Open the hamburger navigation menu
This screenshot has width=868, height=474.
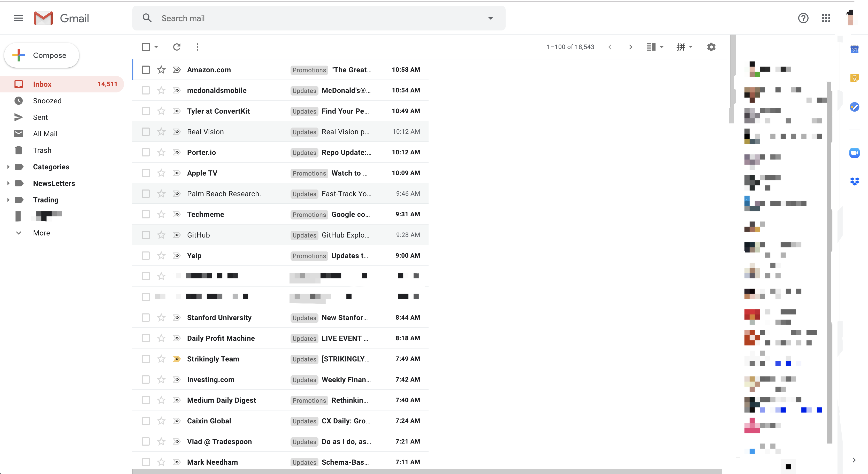pos(19,18)
